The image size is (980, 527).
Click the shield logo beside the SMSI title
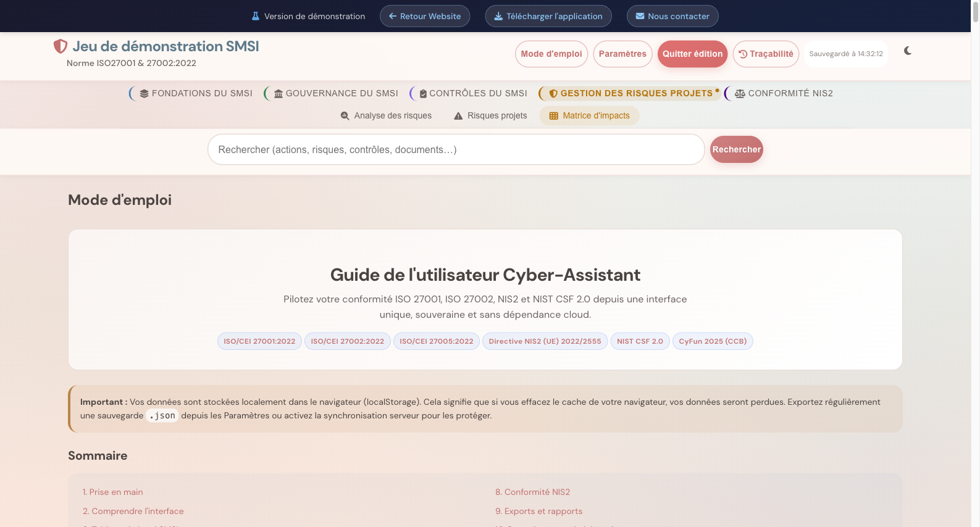[x=60, y=46]
